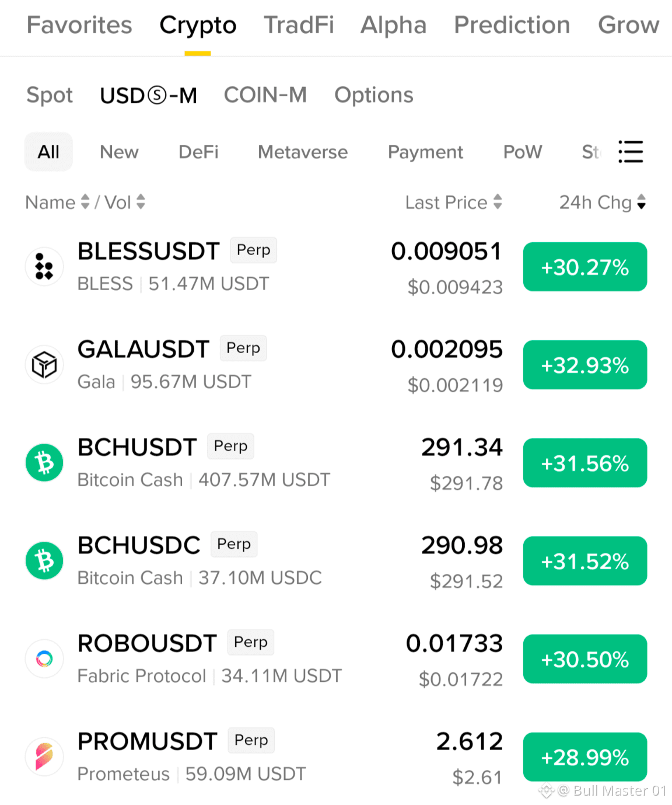
Task: Sort list by Vol arrows
Action: coord(141,202)
